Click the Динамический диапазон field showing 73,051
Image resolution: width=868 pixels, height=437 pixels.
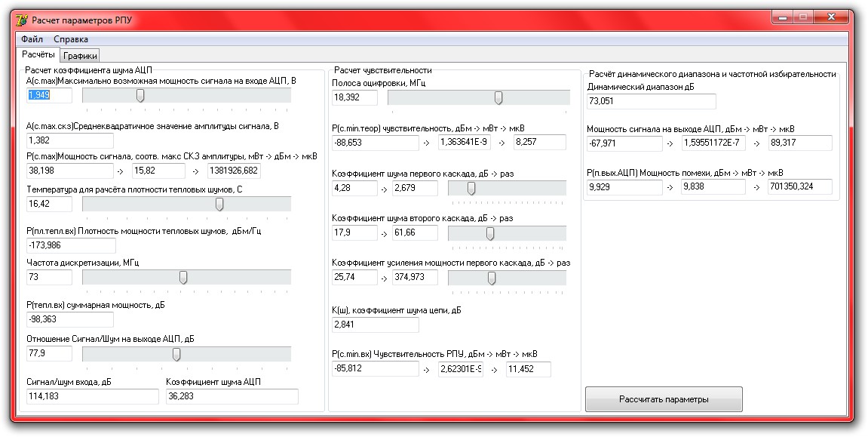coord(651,101)
